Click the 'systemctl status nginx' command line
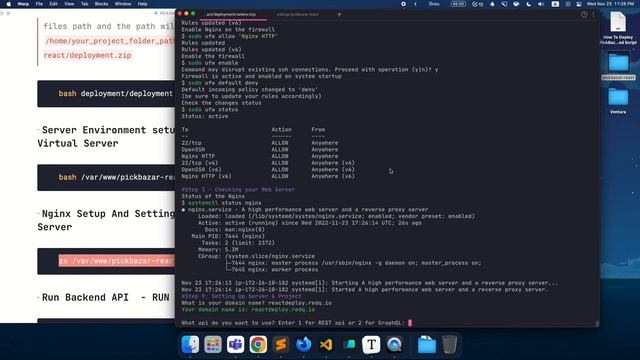 point(222,203)
